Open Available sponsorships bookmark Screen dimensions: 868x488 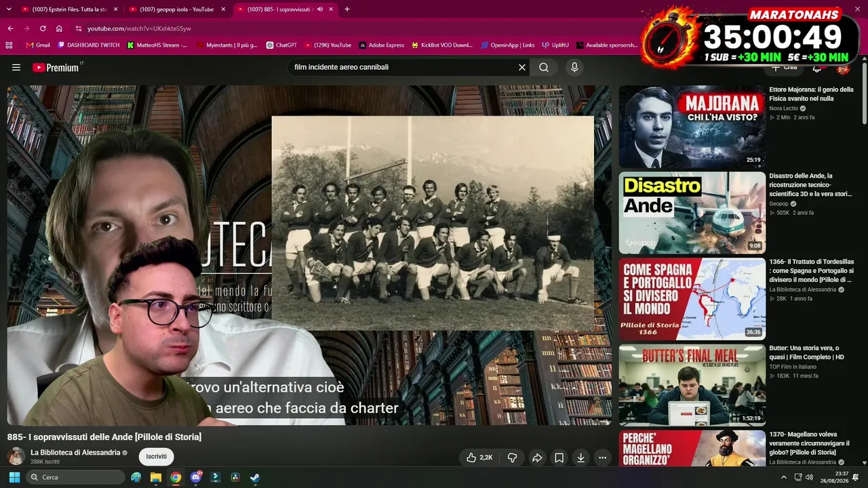[608, 45]
